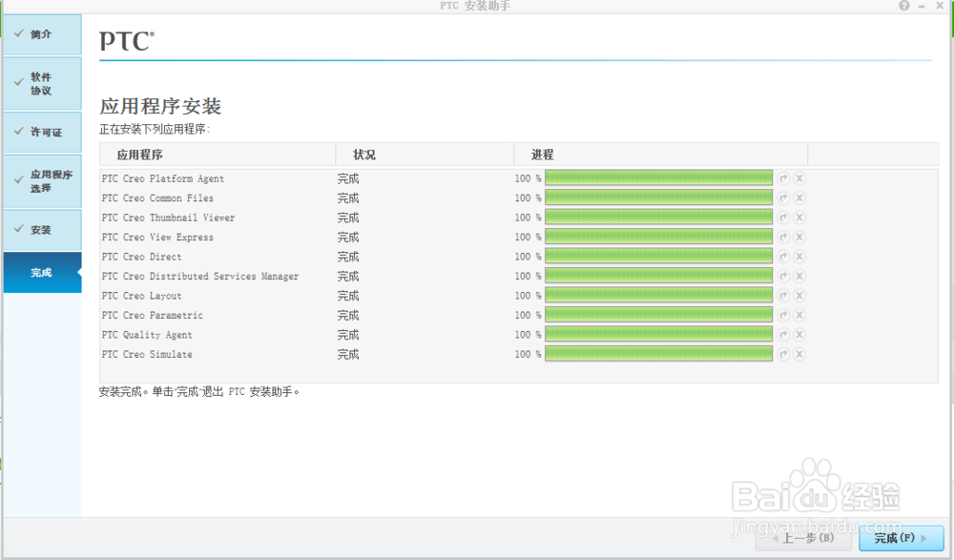
Task: Click restart icon for PTC Creo Common Files
Action: coord(783,197)
